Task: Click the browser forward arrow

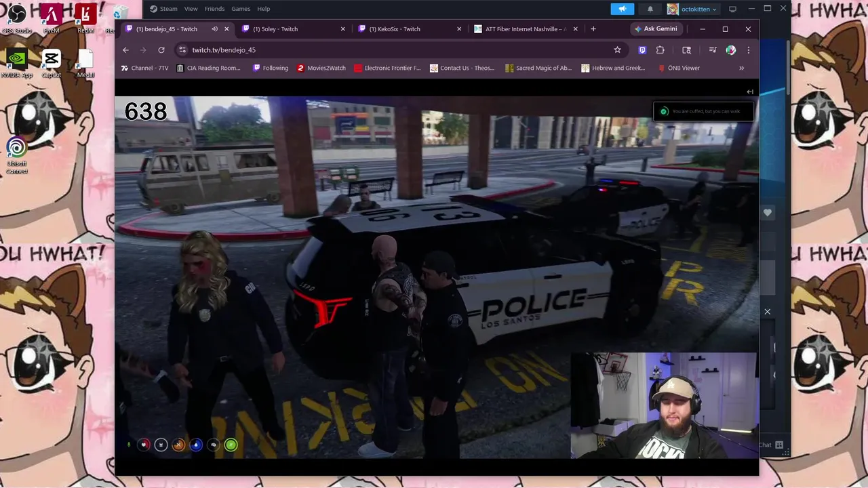Action: click(143, 50)
